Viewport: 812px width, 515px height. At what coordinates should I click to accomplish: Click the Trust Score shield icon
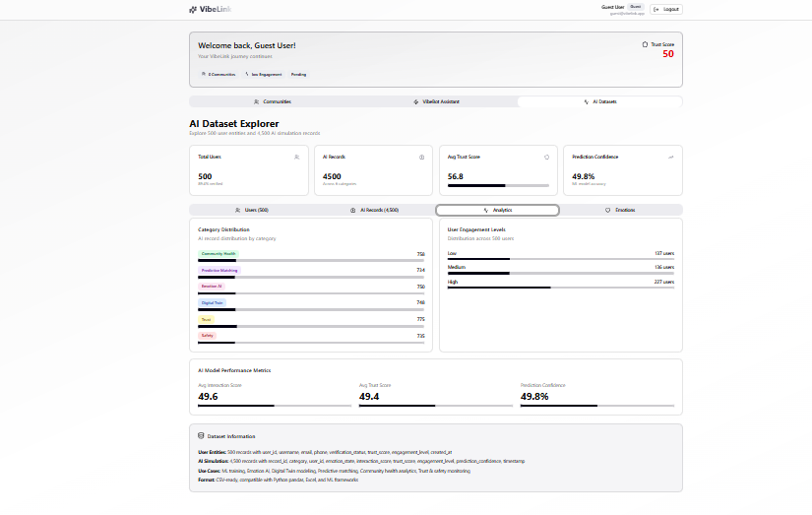point(645,44)
